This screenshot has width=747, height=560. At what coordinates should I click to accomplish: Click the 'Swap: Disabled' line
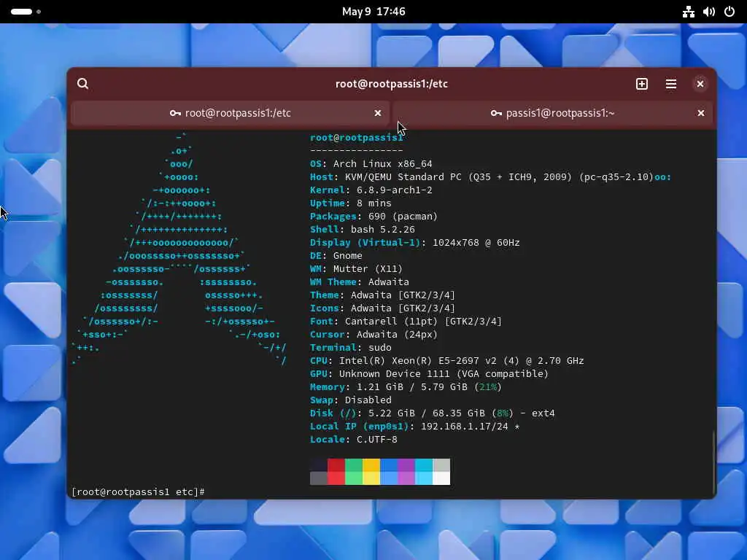pyautogui.click(x=351, y=400)
